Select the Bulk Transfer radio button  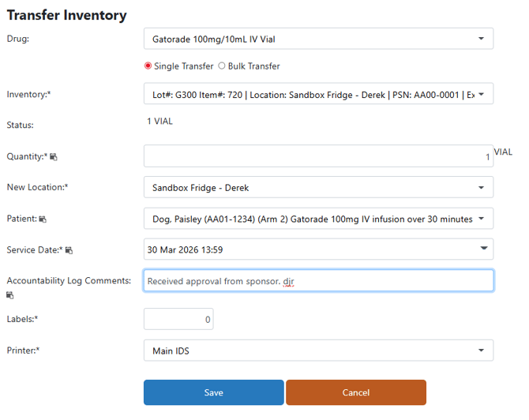pos(221,66)
